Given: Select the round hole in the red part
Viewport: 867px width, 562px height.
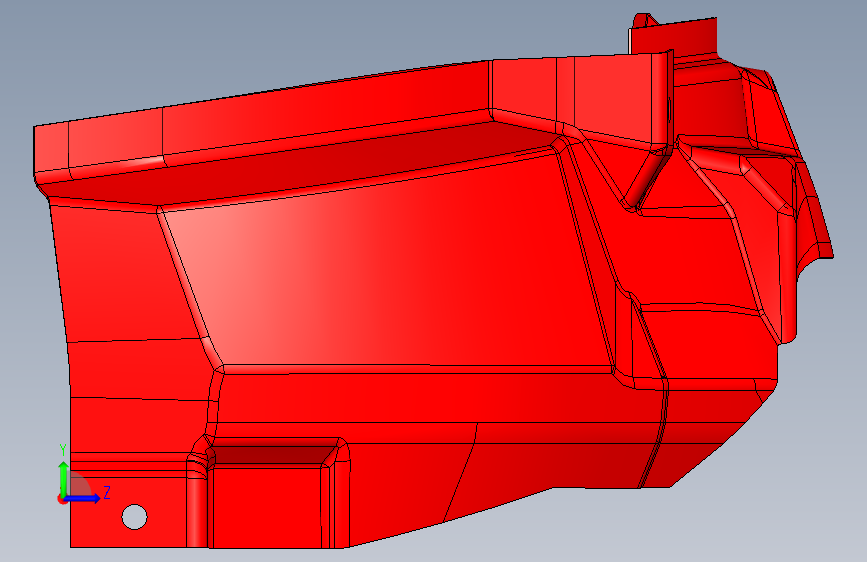Looking at the screenshot, I should click(x=134, y=517).
